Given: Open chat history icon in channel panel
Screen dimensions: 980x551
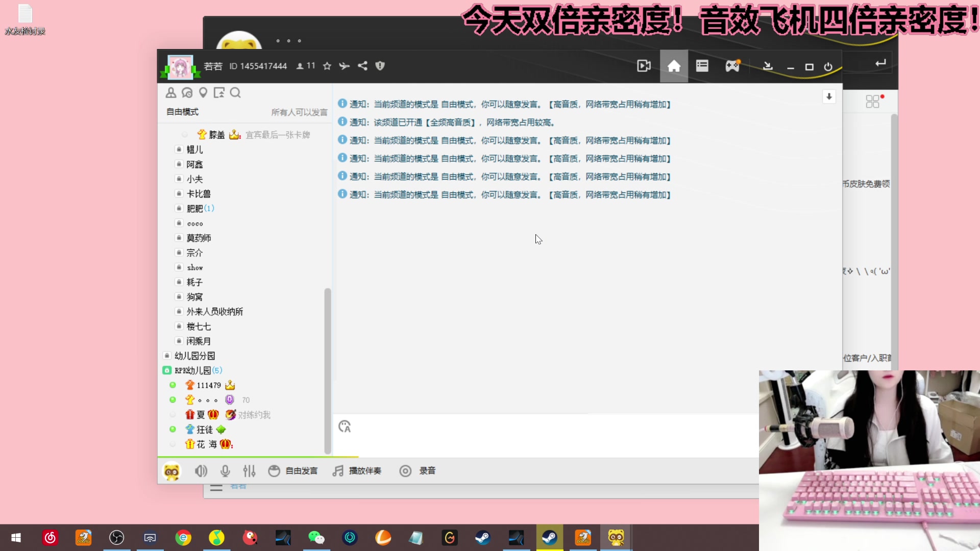Looking at the screenshot, I should pyautogui.click(x=187, y=92).
